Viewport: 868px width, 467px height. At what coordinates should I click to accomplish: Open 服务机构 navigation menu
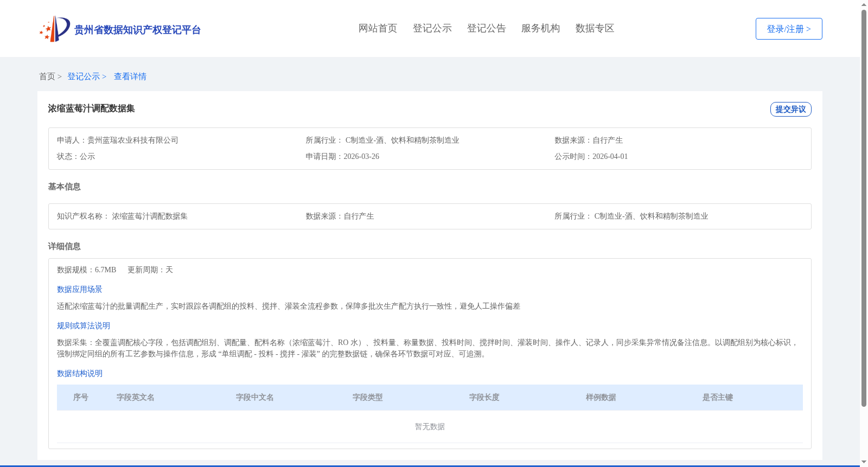(540, 28)
